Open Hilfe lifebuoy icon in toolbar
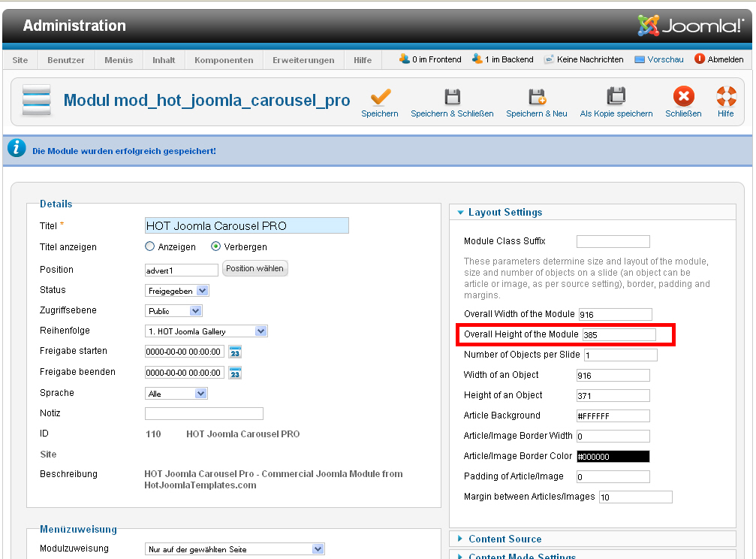The width and height of the screenshot is (756, 559). pyautogui.click(x=726, y=96)
